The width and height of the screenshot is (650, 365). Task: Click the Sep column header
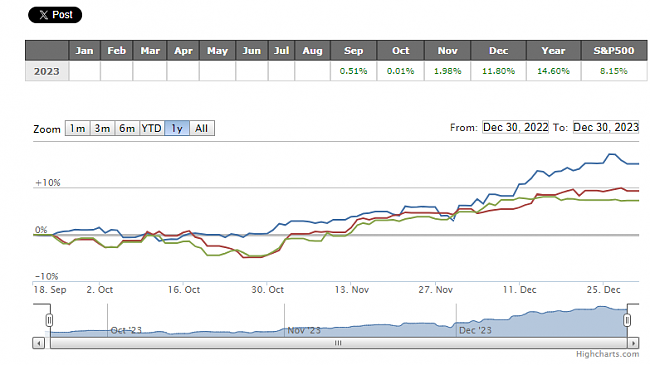(x=354, y=51)
